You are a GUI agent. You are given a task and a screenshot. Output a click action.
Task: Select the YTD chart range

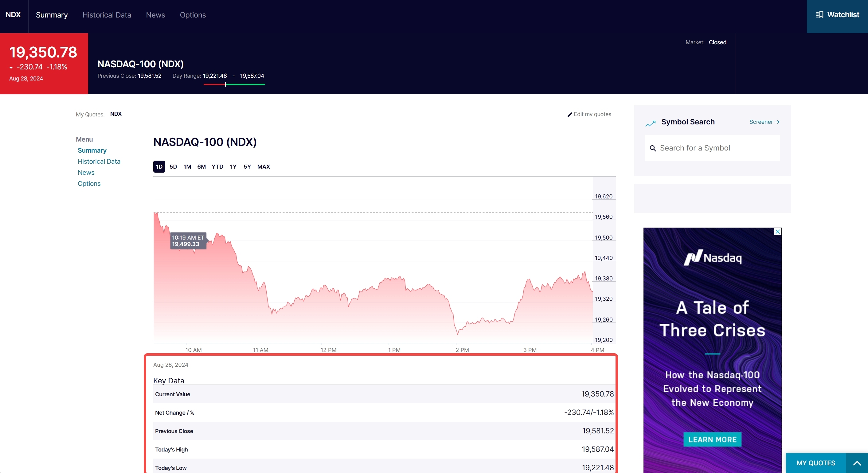point(217,167)
